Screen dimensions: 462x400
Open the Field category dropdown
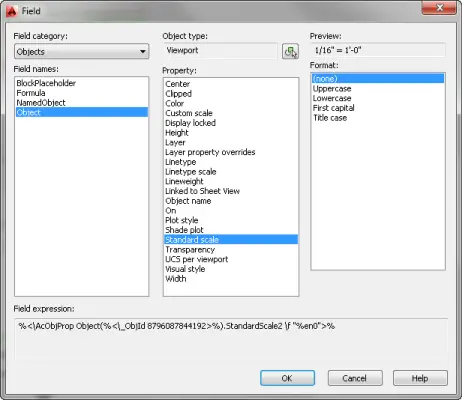click(x=82, y=52)
